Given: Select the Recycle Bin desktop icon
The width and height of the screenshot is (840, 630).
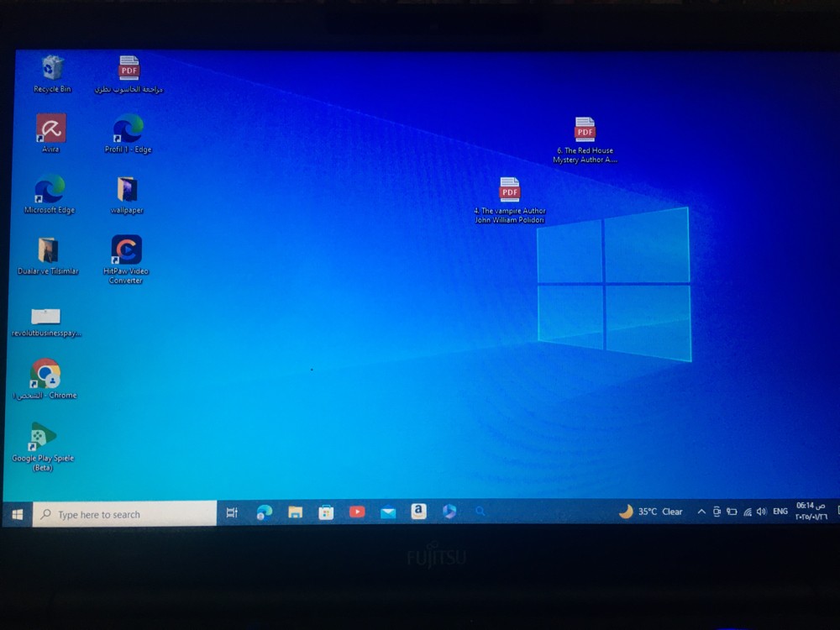Looking at the screenshot, I should click(x=52, y=74).
